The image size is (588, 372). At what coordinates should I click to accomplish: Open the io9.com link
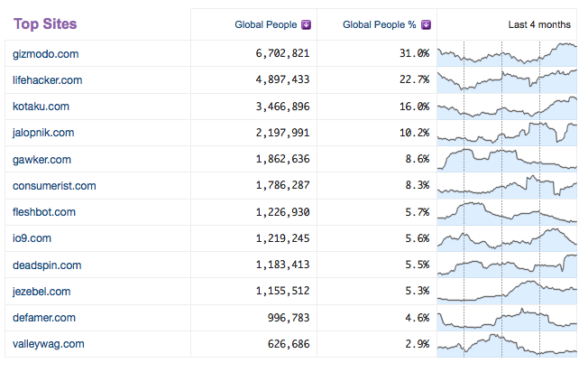(32, 238)
